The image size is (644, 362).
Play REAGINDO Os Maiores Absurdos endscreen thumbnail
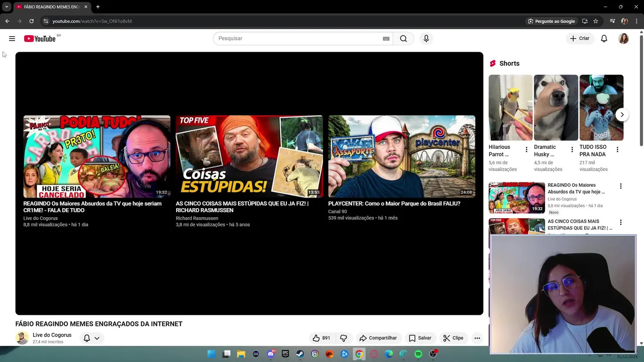click(97, 156)
